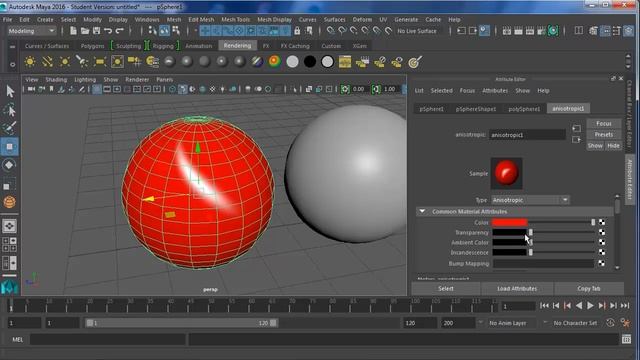
Task: Open the Deform menu
Action: point(362,20)
